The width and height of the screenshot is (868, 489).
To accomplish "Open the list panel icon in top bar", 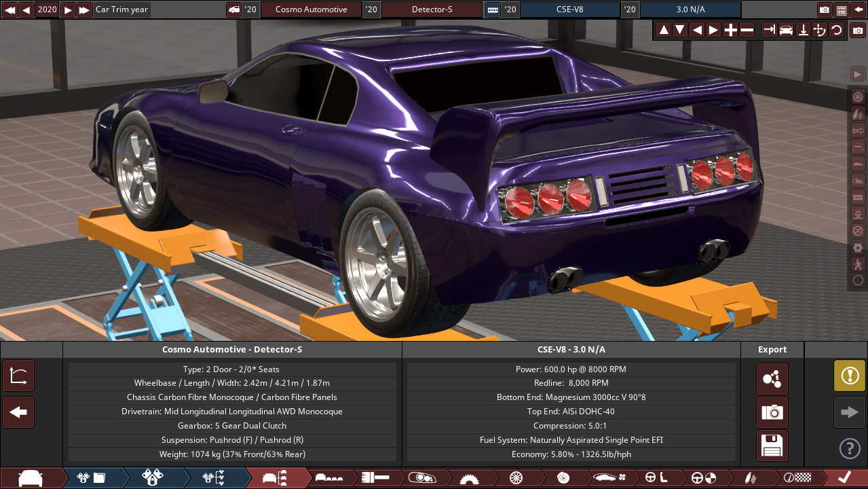I will [x=842, y=10].
